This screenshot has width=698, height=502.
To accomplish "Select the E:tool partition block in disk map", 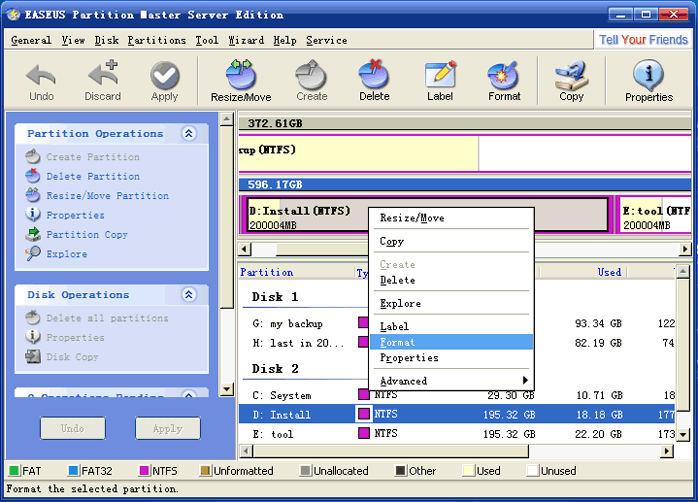I will (655, 215).
